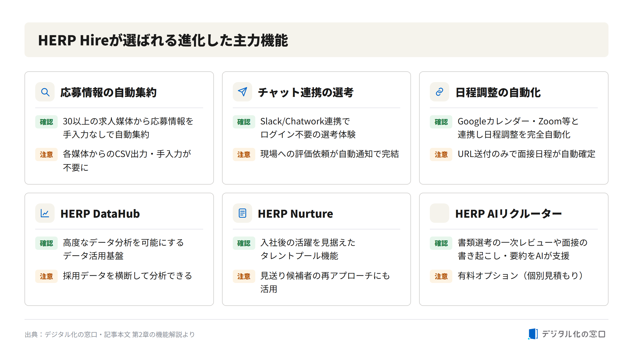
Task: Select the HERP DataHub card heading
Action: tap(100, 214)
